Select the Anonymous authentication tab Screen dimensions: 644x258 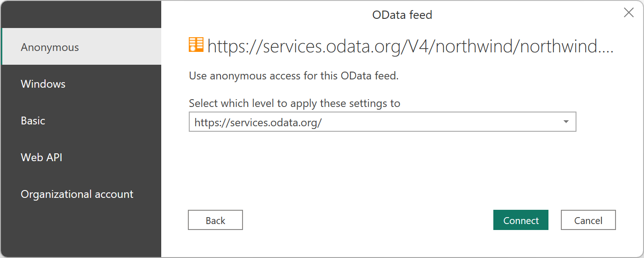coord(50,47)
